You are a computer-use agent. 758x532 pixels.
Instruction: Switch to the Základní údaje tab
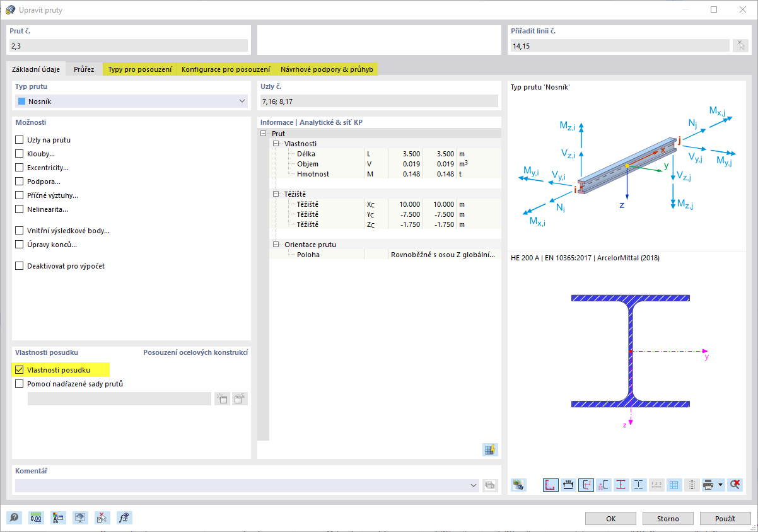36,69
